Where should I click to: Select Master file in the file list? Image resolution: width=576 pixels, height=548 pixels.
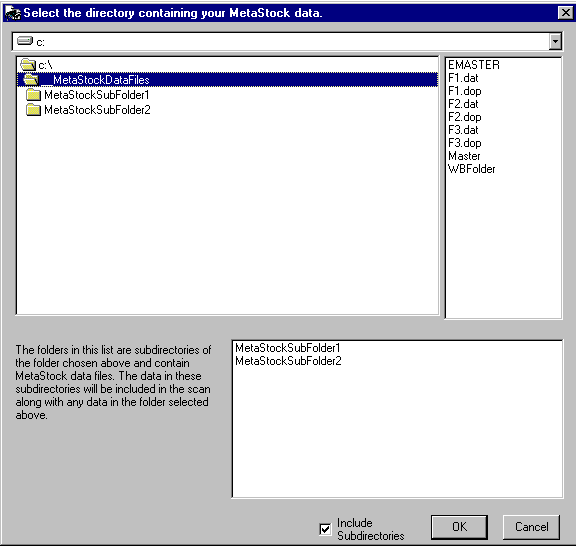(464, 156)
